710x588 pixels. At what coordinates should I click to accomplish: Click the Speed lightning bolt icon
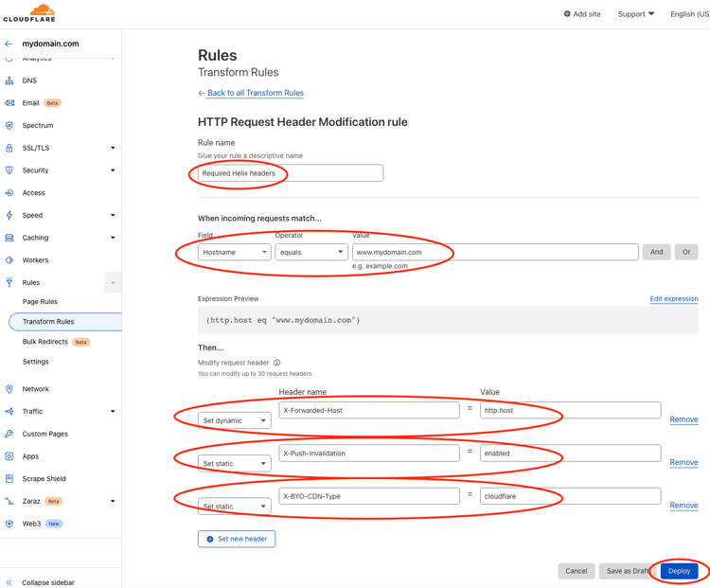pos(9,215)
